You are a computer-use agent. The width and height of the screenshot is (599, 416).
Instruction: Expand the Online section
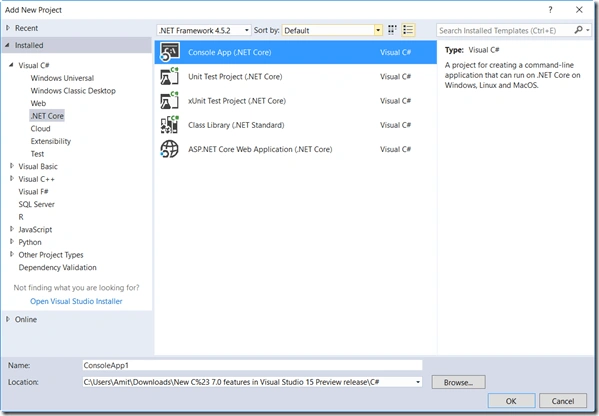pyautogui.click(x=8, y=319)
